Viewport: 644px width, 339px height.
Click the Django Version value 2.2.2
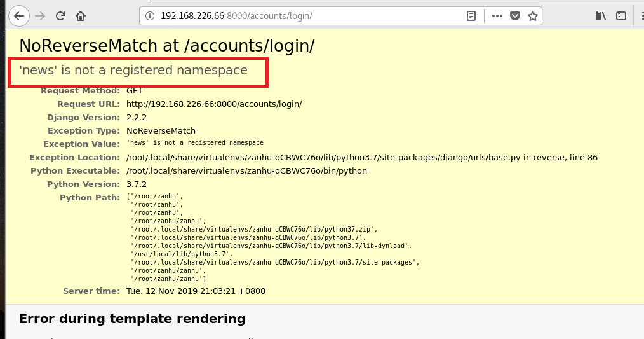click(x=137, y=117)
